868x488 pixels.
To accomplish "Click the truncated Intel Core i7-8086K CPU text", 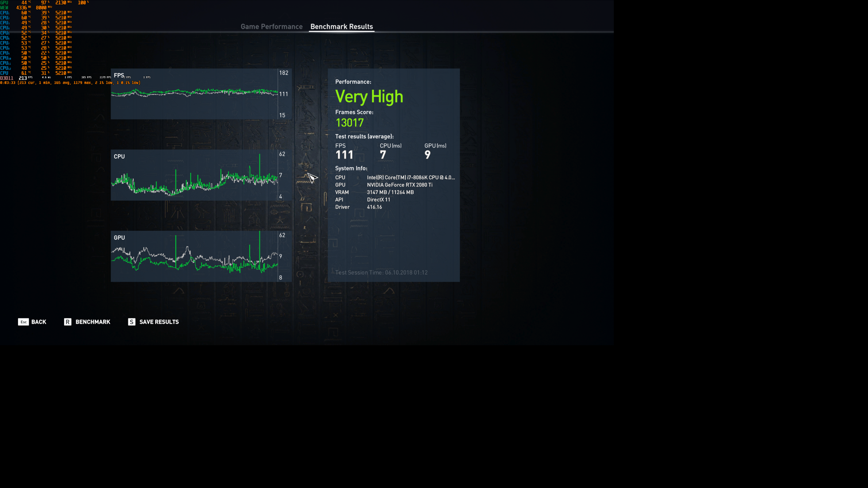I will coord(411,178).
